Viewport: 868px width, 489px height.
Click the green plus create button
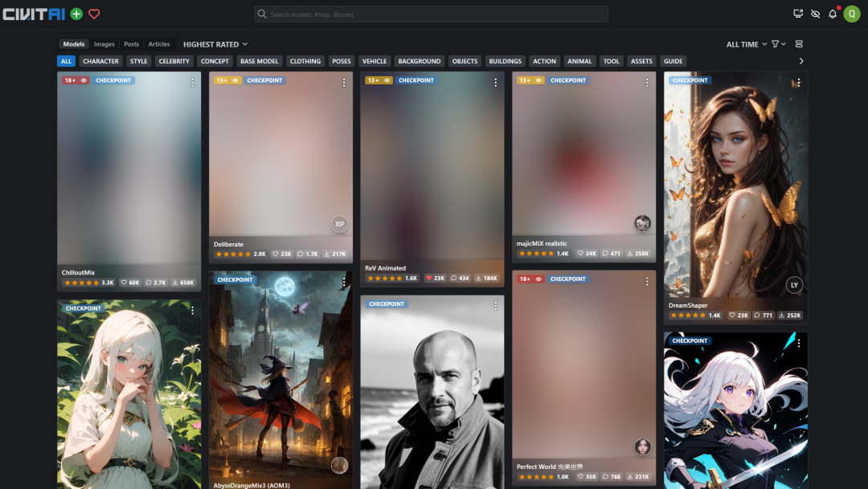(x=76, y=14)
